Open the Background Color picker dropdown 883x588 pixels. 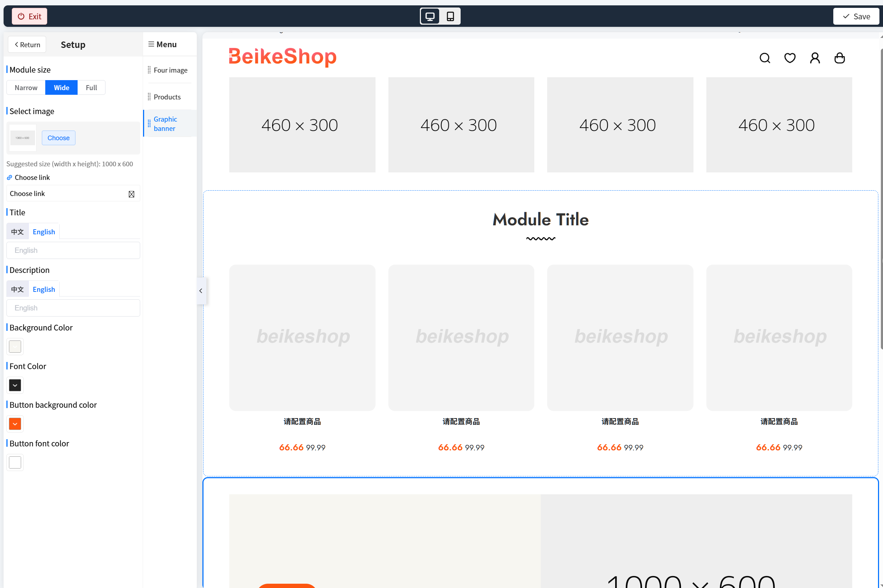pyautogui.click(x=15, y=347)
